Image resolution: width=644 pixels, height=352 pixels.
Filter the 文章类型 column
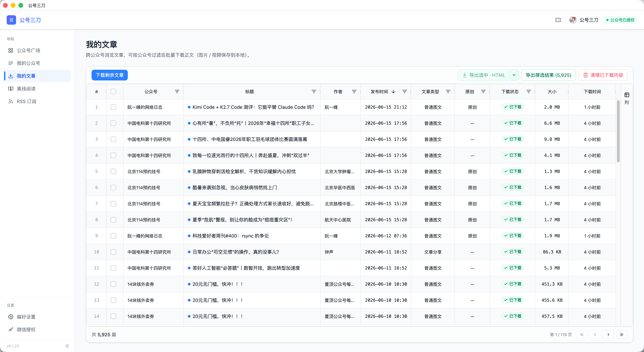click(448, 92)
